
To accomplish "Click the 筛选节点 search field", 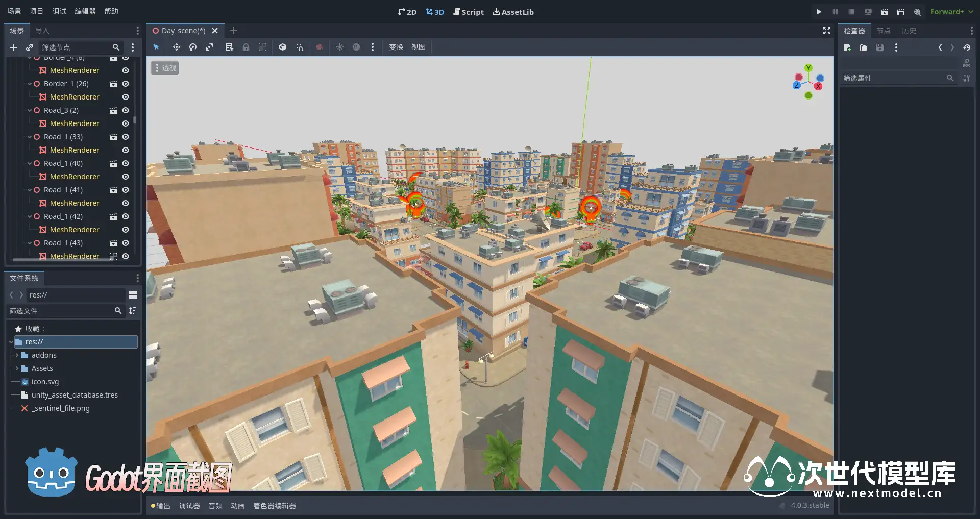I will tap(76, 47).
